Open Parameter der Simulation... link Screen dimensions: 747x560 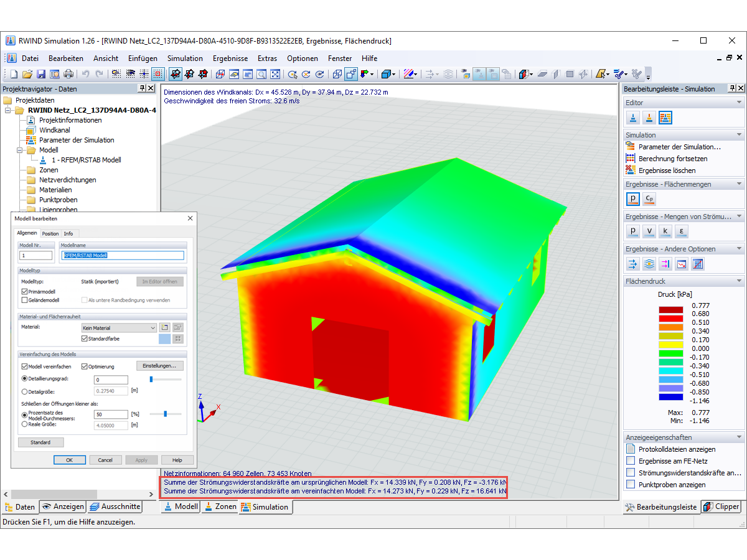673,147
